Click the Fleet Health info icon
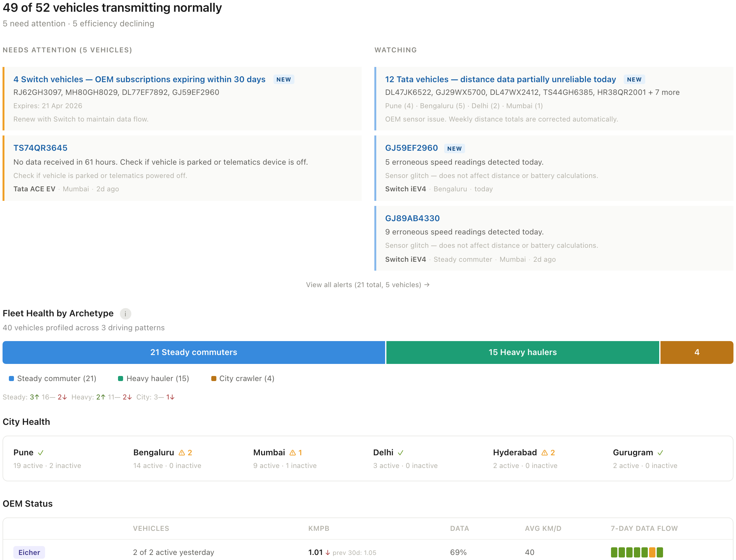The image size is (736, 560). pyautogui.click(x=125, y=314)
